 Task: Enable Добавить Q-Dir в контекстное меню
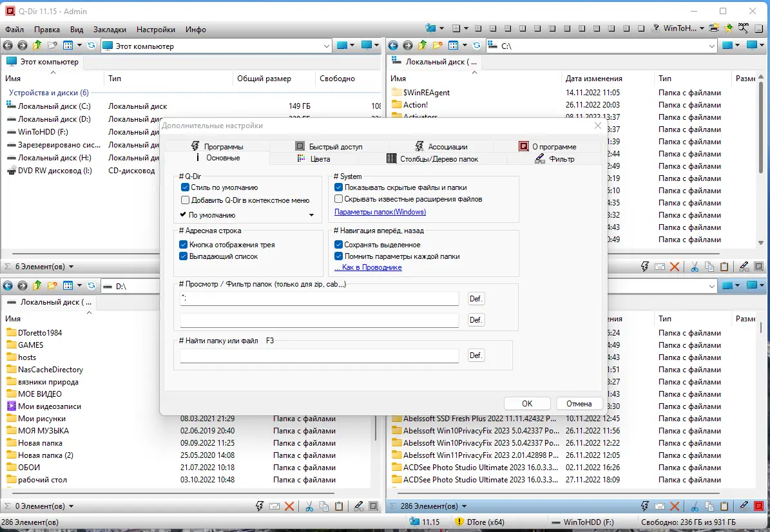click(x=185, y=200)
